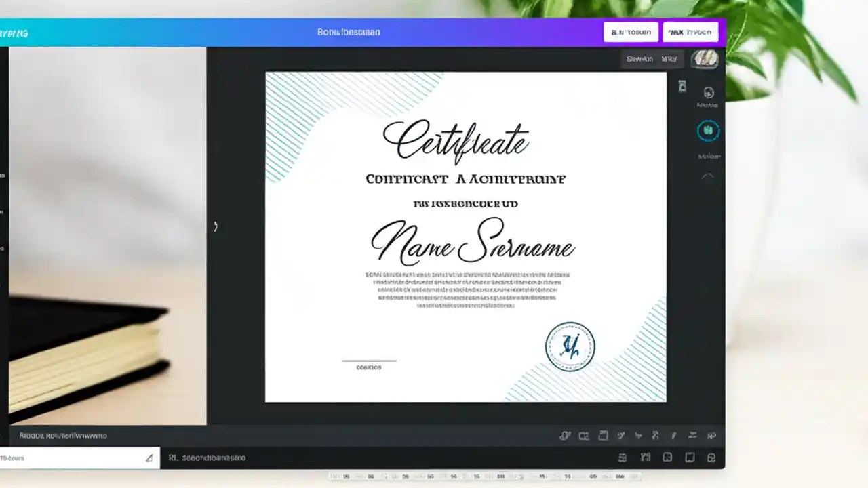Click the bookmark icon at top of right sidebar

coord(682,86)
